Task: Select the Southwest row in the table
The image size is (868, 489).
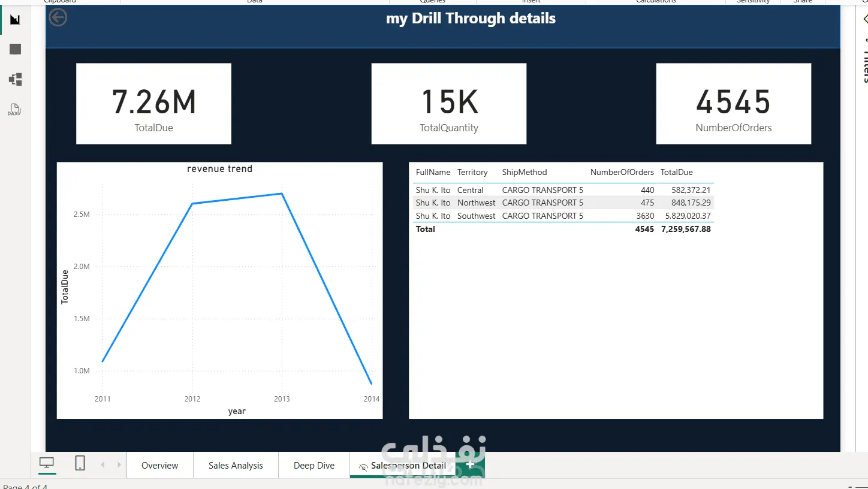Action: click(x=563, y=216)
